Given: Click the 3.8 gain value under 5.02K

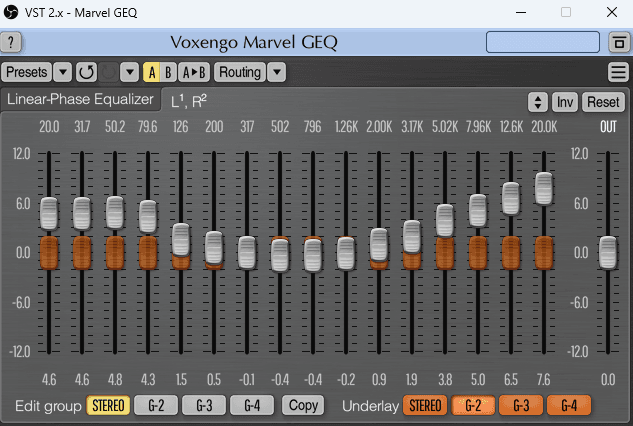Looking at the screenshot, I should click(x=445, y=380).
